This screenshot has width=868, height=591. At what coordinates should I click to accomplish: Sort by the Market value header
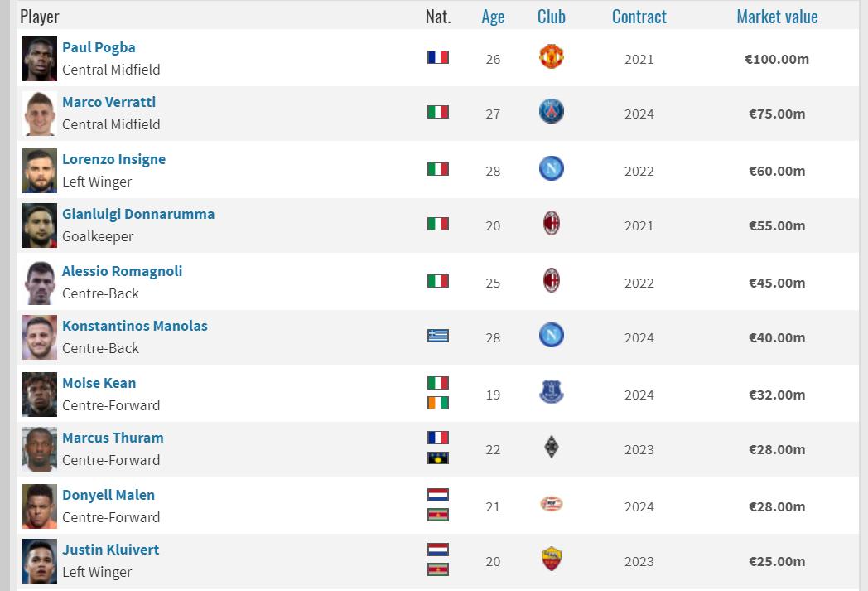click(x=777, y=17)
